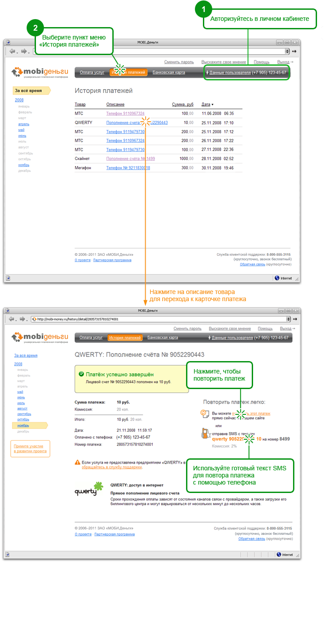
Task: Click the Internet globe icon in the lower window status bar
Action: (279, 554)
